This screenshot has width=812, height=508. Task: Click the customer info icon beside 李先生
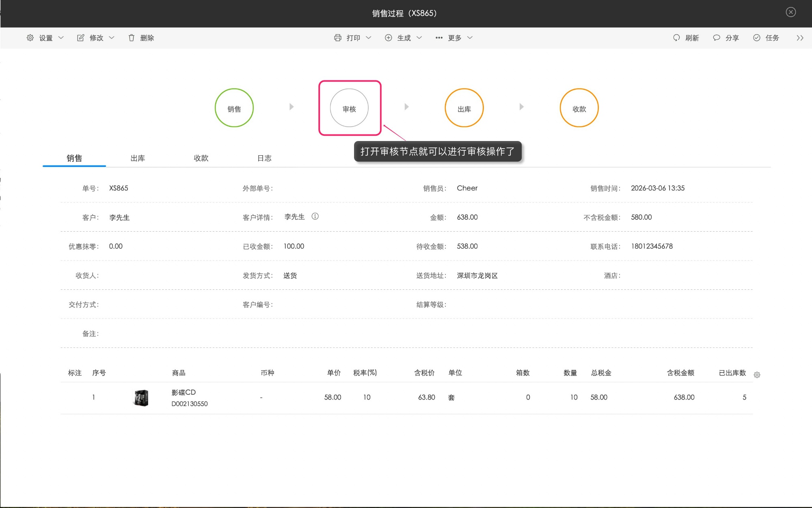click(x=315, y=217)
